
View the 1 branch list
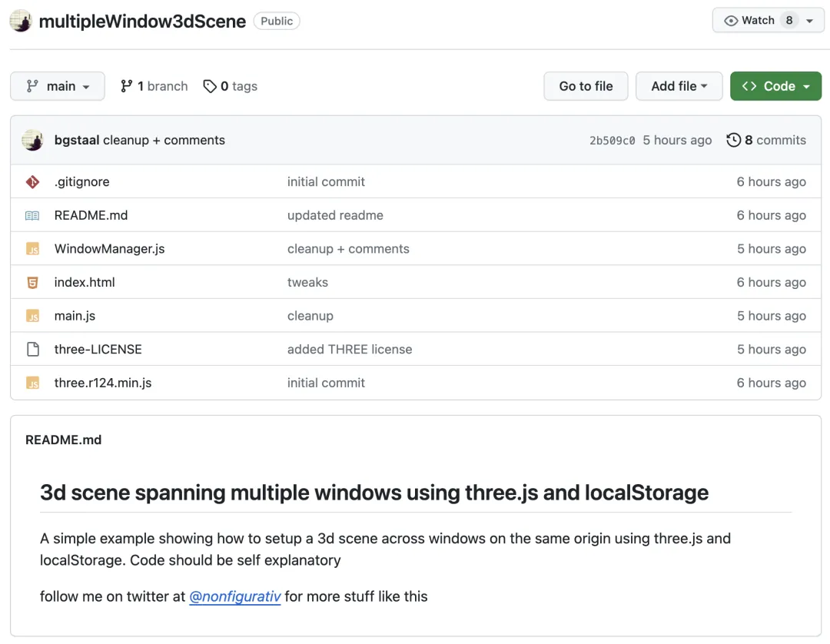154,86
